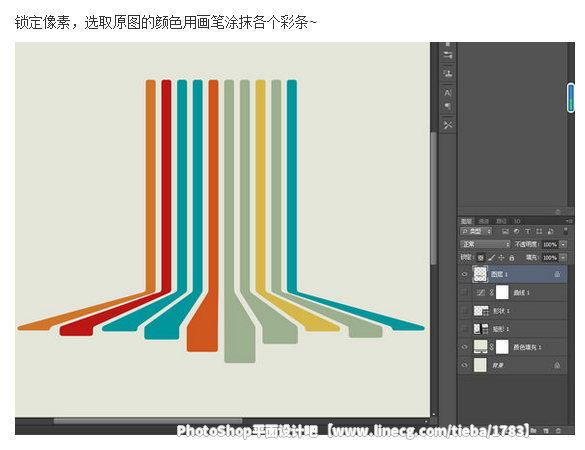The height and width of the screenshot is (450, 585).
Task: Click the mask link chain on 颜色填充 1
Action: (x=491, y=347)
